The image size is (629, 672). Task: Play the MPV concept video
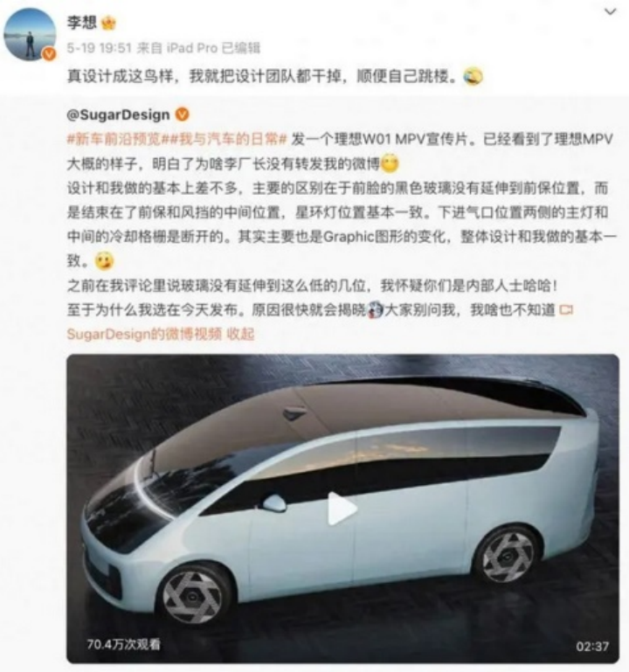[x=342, y=509]
